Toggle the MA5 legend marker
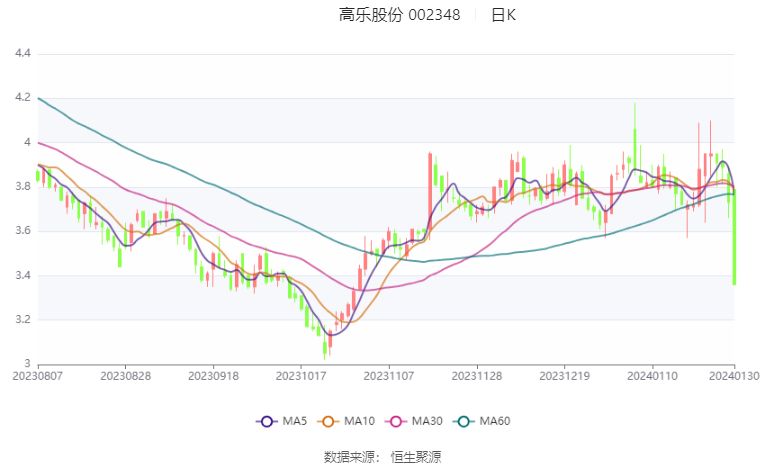 click(266, 422)
